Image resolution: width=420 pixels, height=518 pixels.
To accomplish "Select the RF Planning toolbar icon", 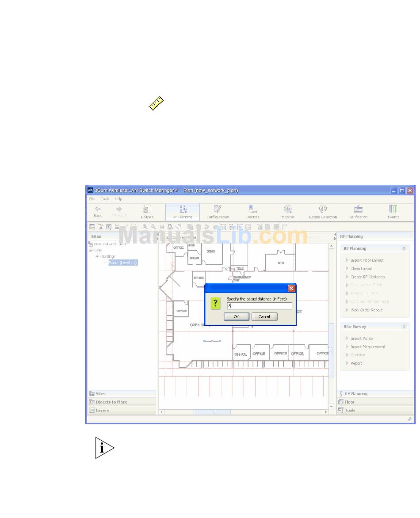I will [x=182, y=211].
